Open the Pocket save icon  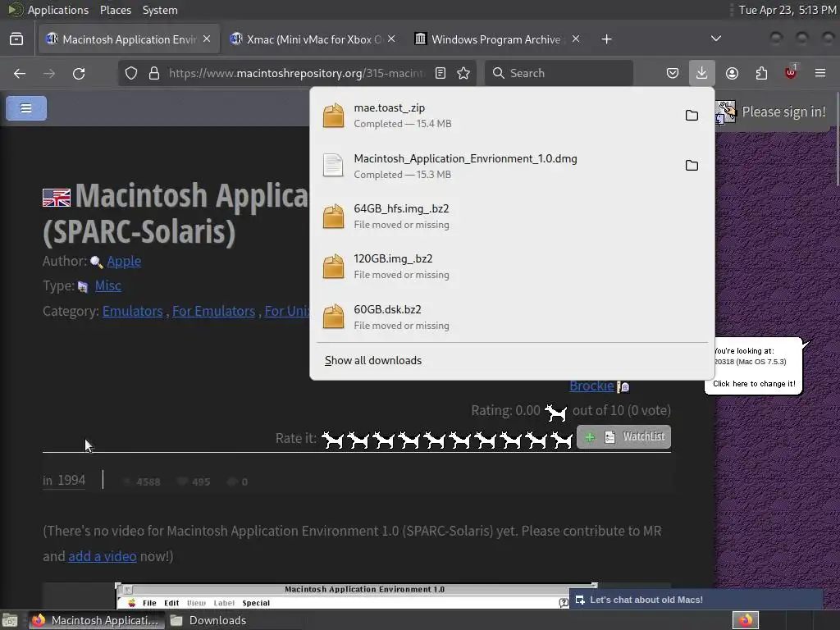(x=673, y=73)
